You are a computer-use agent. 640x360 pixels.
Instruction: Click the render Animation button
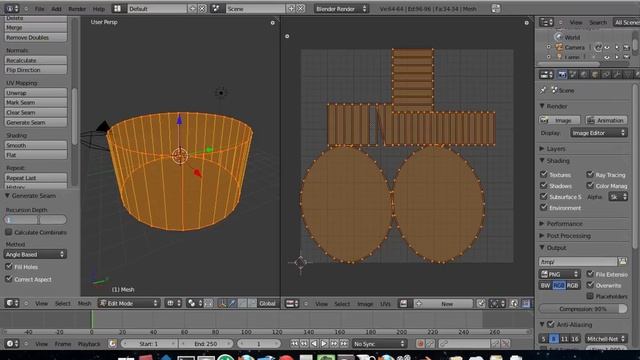[607, 120]
